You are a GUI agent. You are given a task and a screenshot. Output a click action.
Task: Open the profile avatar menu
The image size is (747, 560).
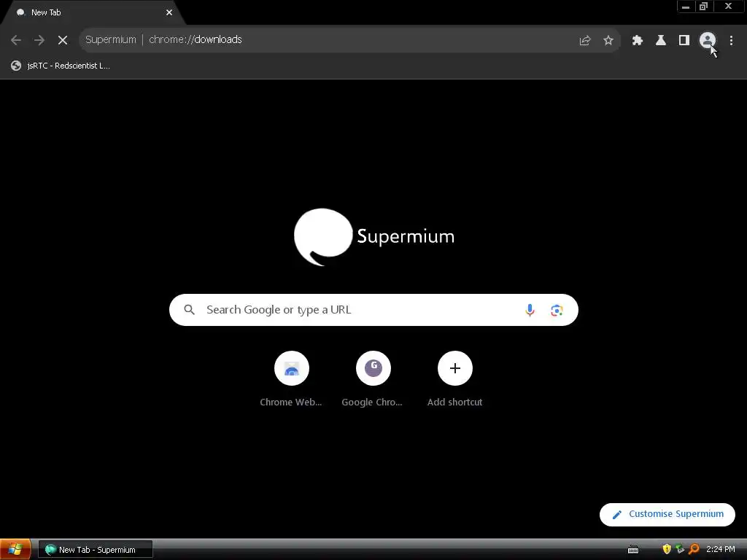point(708,40)
